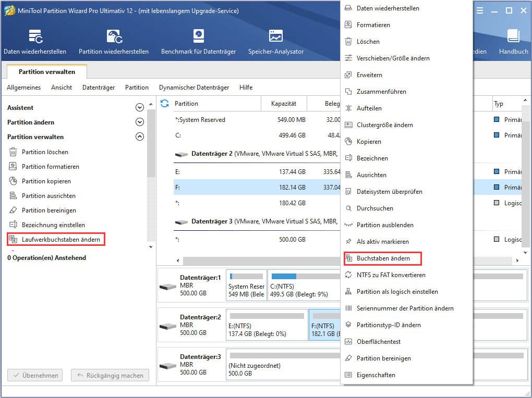Select Partition formatieren in sidebar
This screenshot has height=398, width=532.
[51, 167]
